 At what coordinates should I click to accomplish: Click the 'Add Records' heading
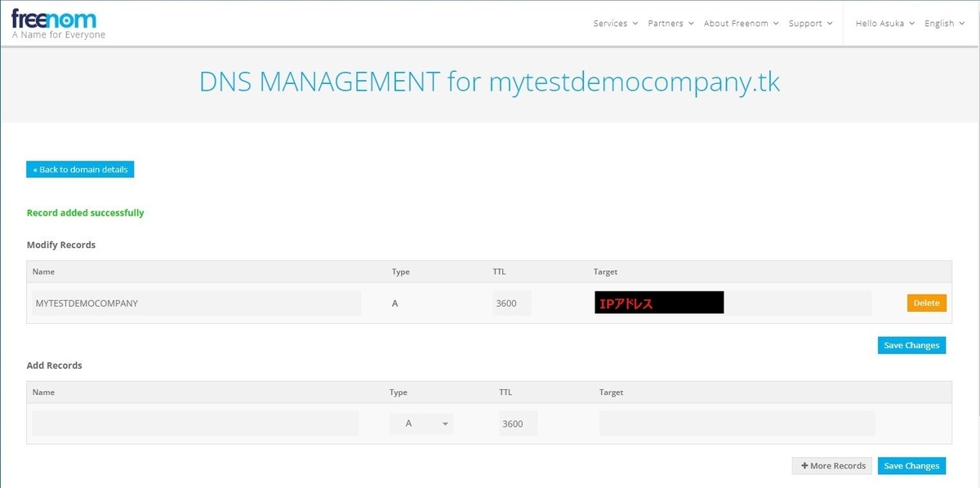[x=55, y=366]
